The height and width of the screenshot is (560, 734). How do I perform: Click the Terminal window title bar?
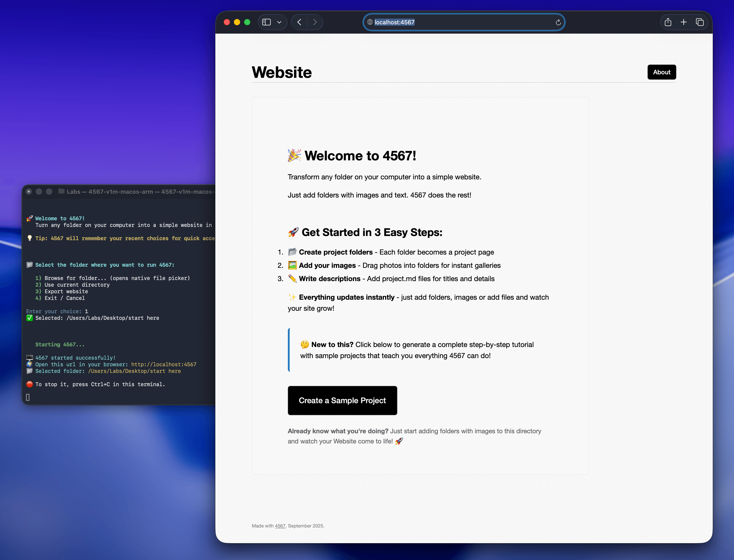(x=133, y=192)
